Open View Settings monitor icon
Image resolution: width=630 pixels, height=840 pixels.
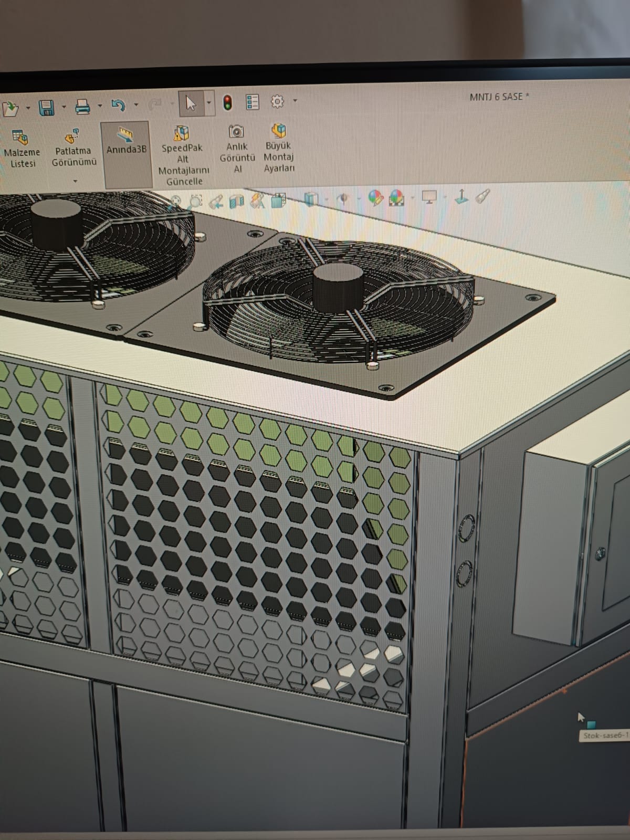pyautogui.click(x=429, y=197)
